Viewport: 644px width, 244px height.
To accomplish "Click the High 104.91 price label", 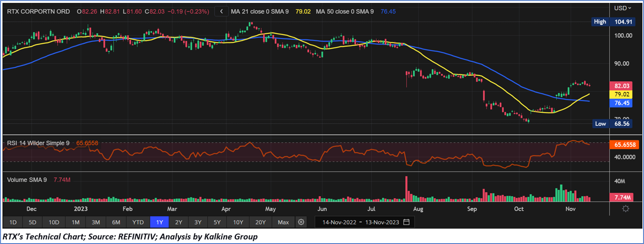I will tap(614, 22).
